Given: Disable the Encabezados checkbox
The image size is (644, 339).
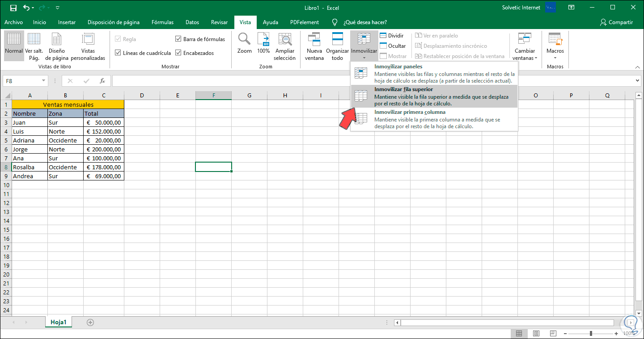Looking at the screenshot, I should tap(178, 53).
